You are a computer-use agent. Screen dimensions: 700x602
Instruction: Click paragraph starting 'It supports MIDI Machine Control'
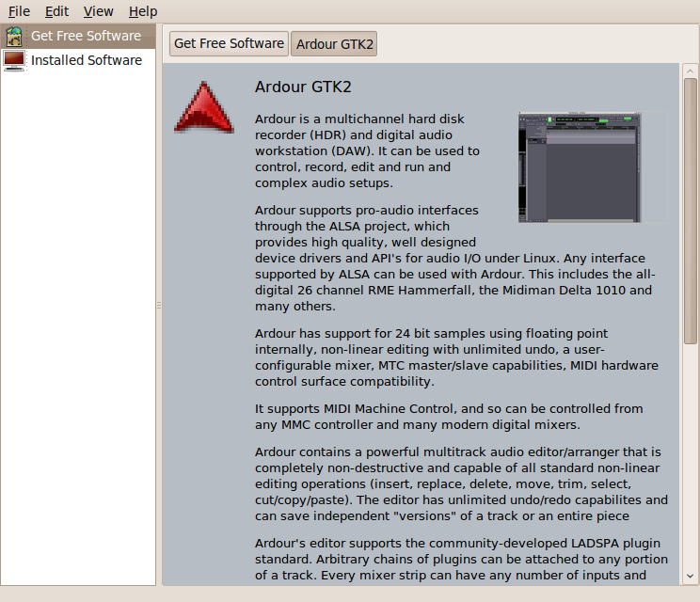pos(449,417)
